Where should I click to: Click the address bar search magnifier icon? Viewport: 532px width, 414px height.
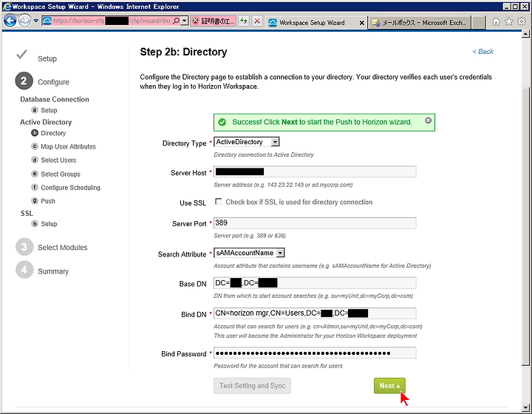point(176,21)
